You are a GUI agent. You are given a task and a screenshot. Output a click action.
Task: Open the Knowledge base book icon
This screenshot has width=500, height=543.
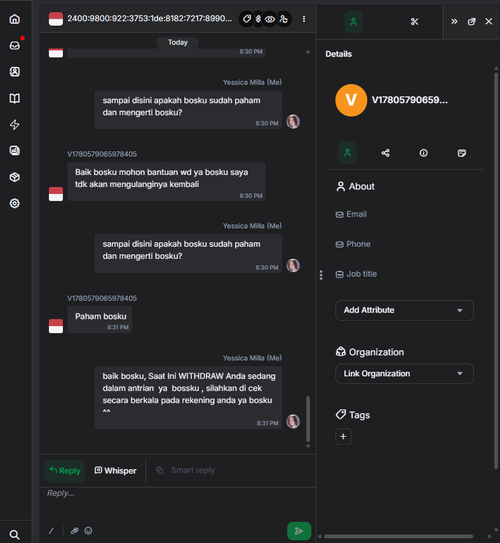(x=15, y=98)
